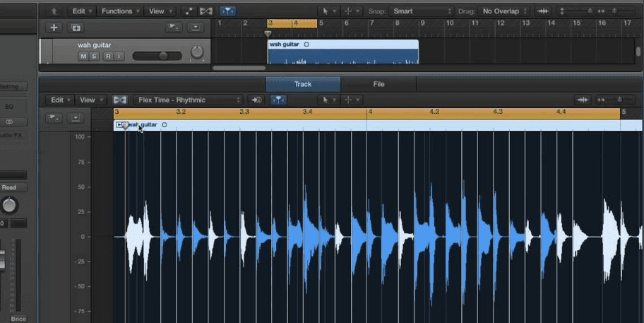The image size is (644, 323).
Task: Open the Flex Time - Rhythmic mode menu
Action: coord(187,100)
